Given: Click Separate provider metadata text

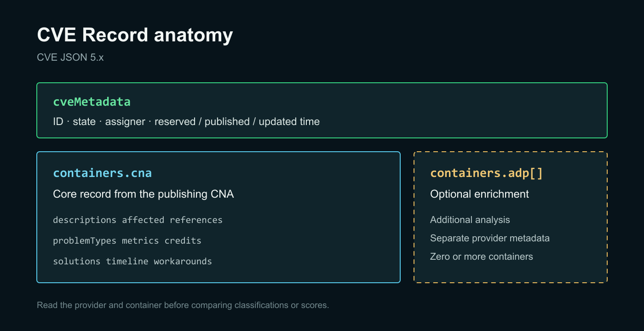Looking at the screenshot, I should (x=490, y=238).
